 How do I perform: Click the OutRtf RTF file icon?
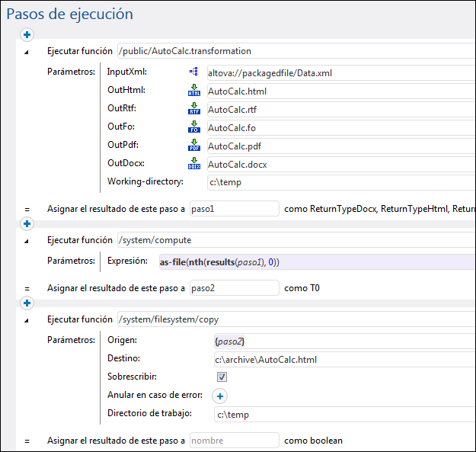point(193,109)
